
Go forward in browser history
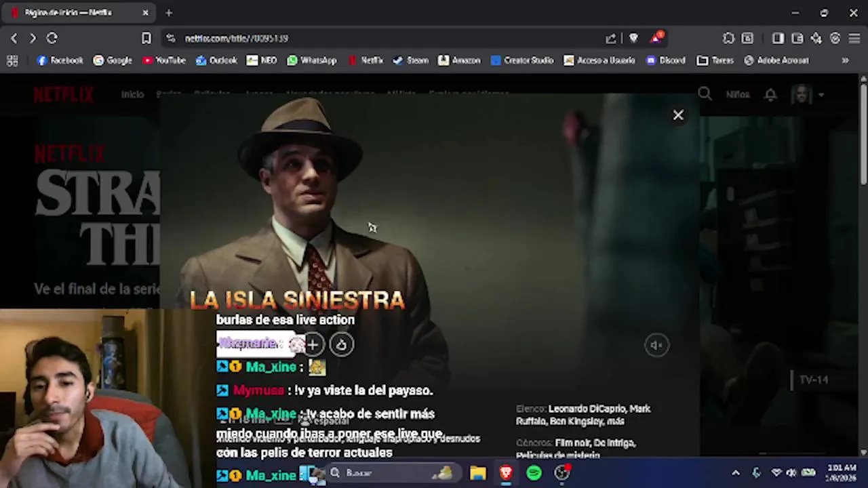[33, 39]
